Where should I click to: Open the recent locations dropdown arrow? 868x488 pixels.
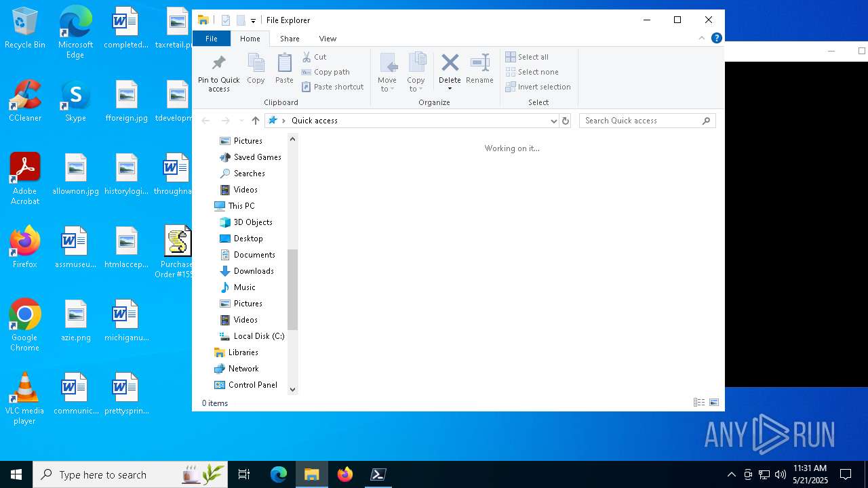point(241,121)
